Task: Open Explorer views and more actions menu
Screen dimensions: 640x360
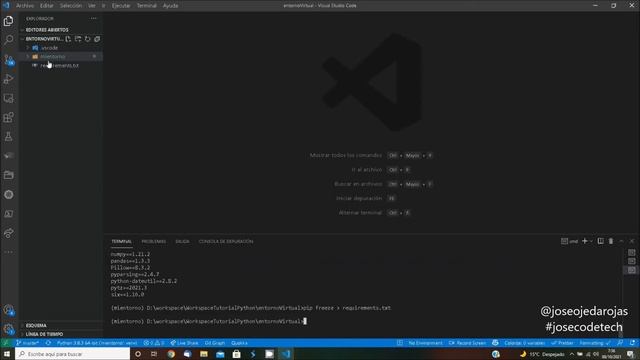Action: click(94, 18)
